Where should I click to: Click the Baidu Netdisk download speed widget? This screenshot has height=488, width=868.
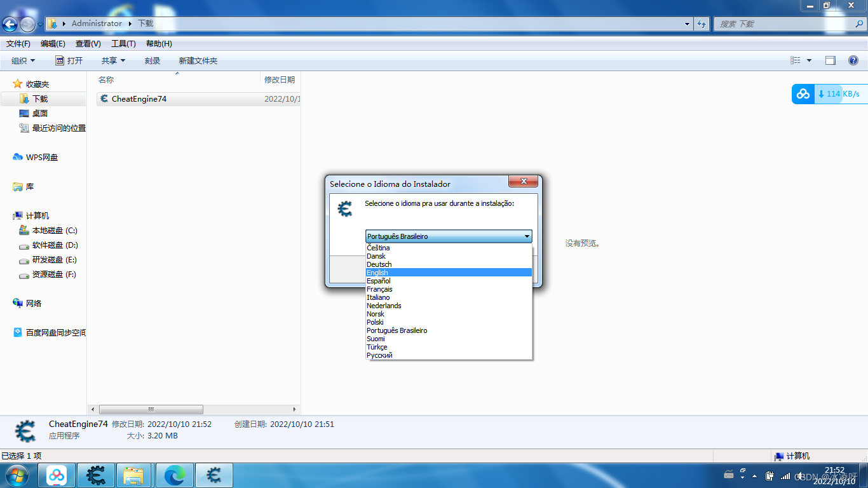click(829, 94)
